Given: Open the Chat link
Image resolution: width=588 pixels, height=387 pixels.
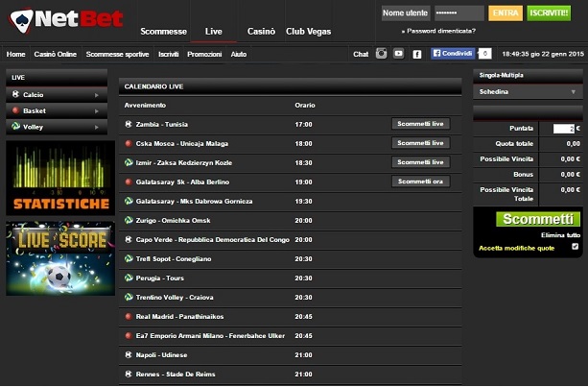Looking at the screenshot, I should point(361,55).
